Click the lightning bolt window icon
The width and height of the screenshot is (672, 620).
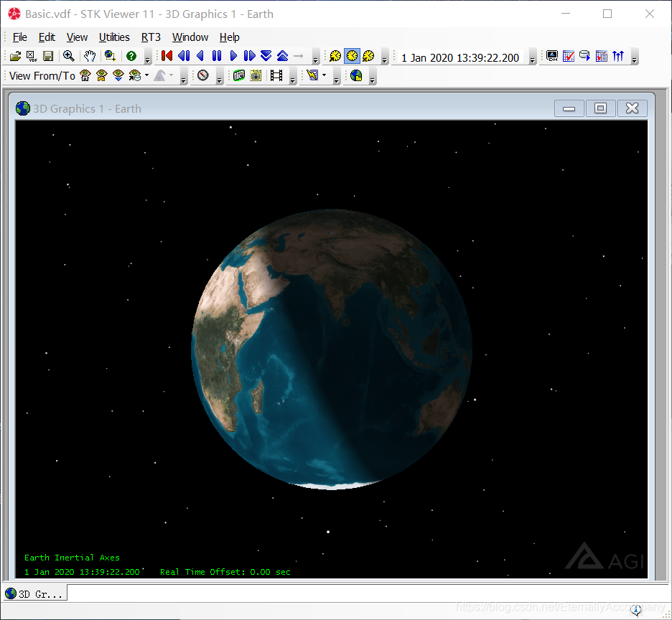click(312, 76)
